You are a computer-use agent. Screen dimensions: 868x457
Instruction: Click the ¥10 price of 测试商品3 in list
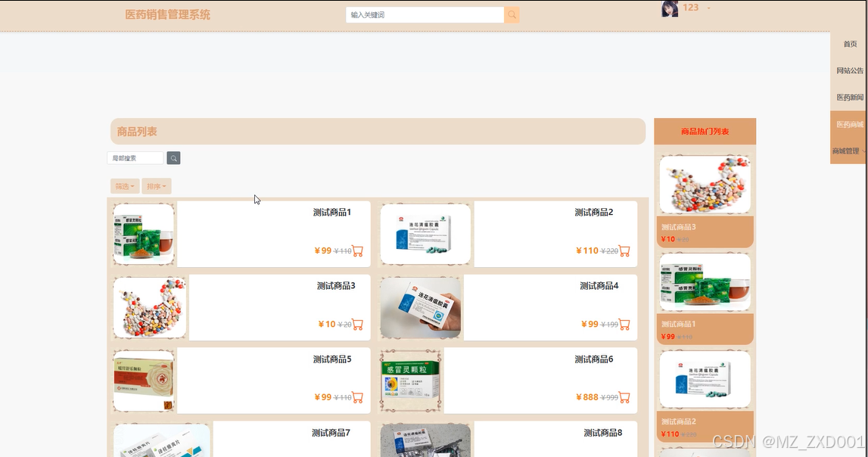click(x=327, y=325)
